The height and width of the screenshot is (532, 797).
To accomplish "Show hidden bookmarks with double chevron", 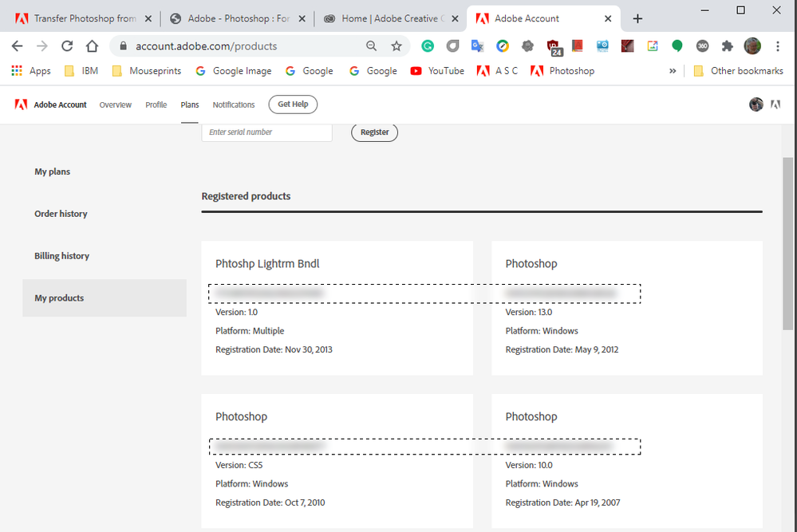I will pos(673,71).
